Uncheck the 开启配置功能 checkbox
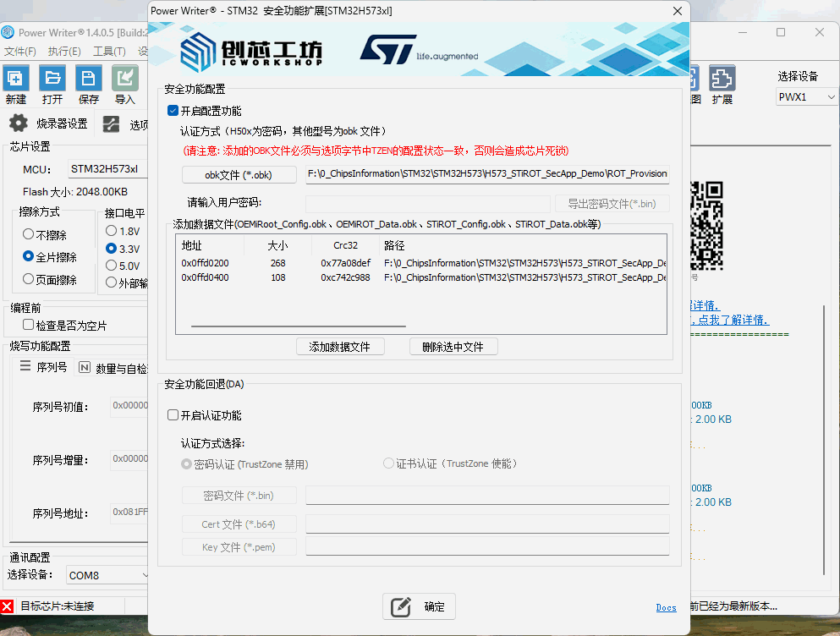 pos(173,111)
